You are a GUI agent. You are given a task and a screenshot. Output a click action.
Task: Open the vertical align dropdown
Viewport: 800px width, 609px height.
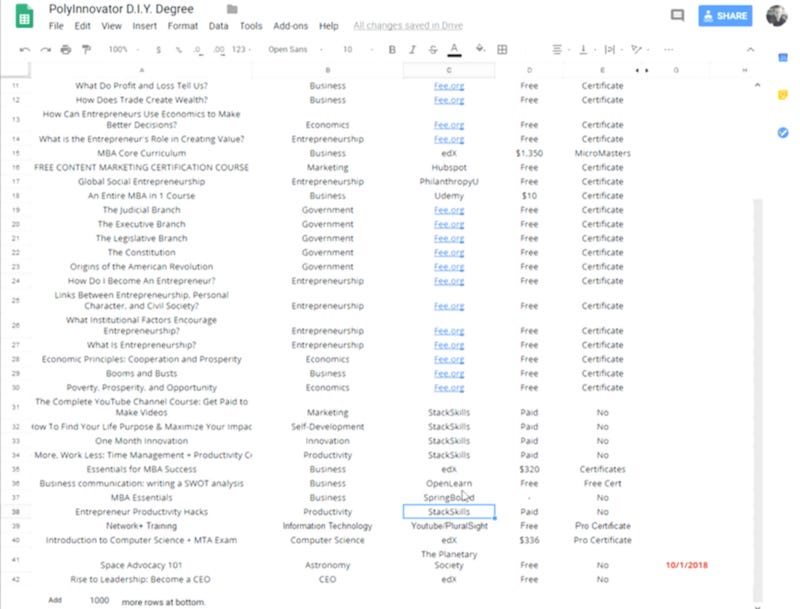586,49
